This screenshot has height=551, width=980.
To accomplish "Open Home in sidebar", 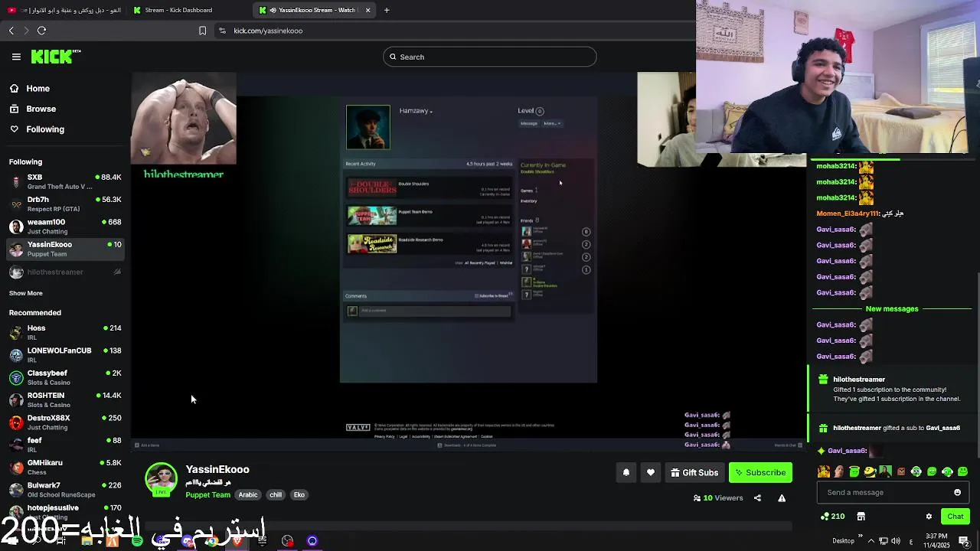I will tap(38, 89).
